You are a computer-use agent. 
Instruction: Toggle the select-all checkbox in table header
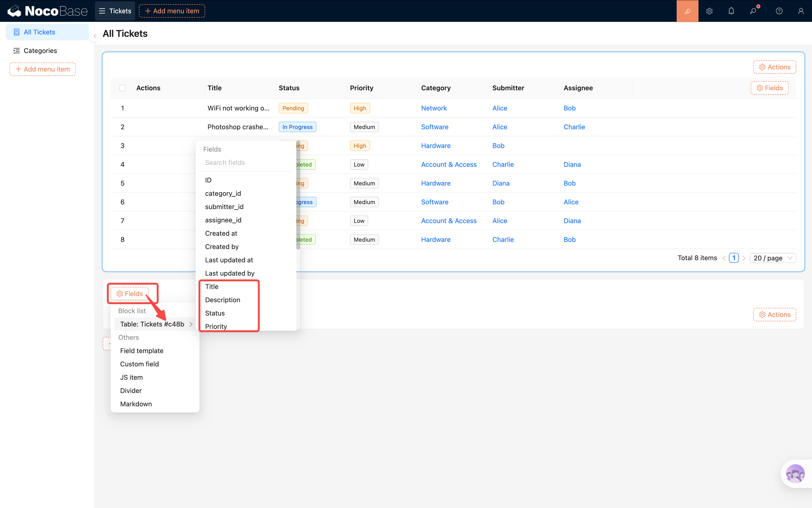click(x=123, y=88)
